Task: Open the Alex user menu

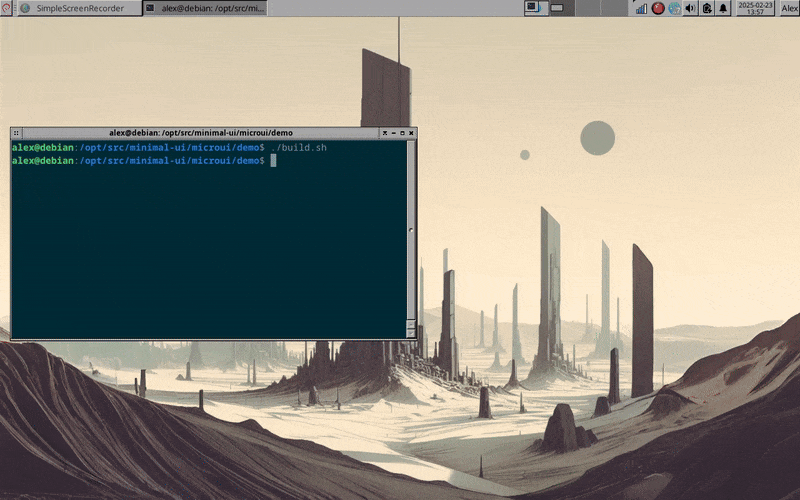Action: pos(789,8)
